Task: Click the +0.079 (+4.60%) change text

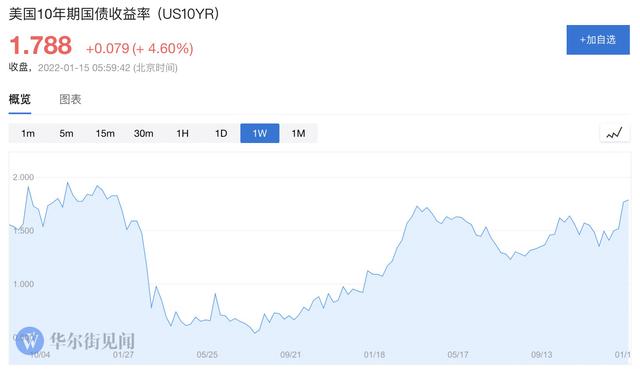Action: point(139,49)
